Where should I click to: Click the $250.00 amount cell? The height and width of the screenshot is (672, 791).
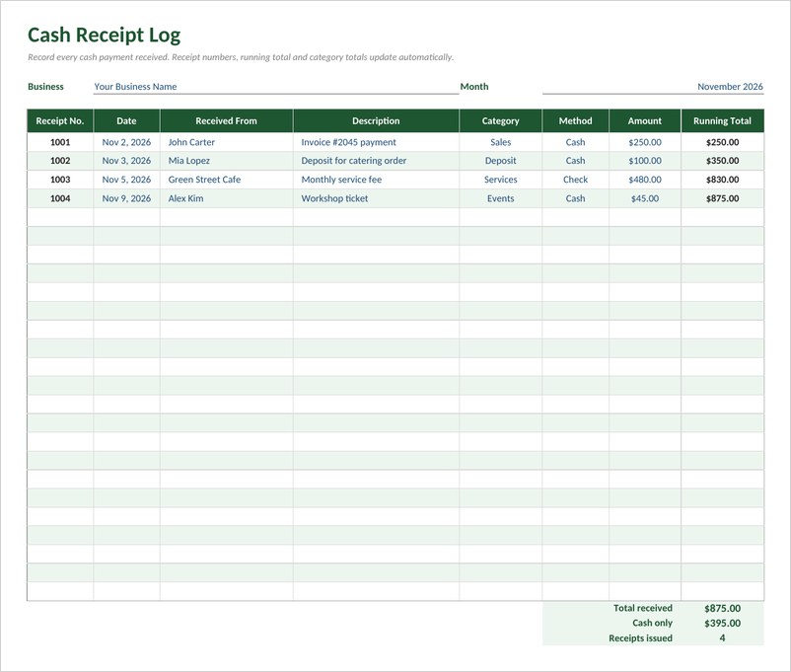coord(645,142)
